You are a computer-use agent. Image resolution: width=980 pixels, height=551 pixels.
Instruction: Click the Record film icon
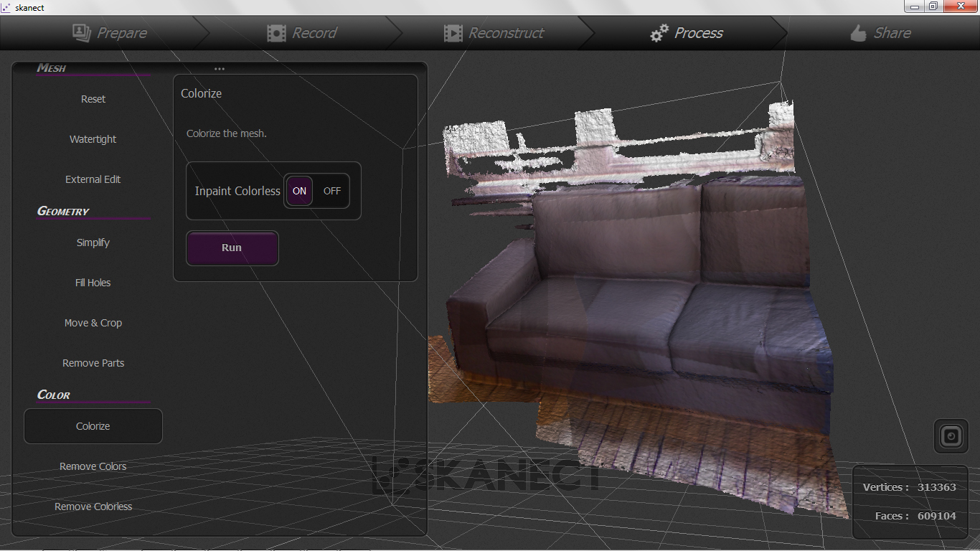click(276, 33)
